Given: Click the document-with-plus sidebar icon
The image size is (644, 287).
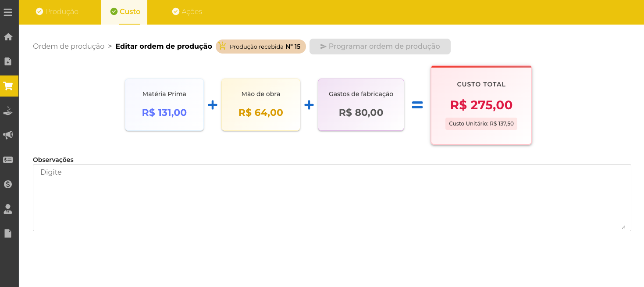Looking at the screenshot, I should click(x=8, y=61).
